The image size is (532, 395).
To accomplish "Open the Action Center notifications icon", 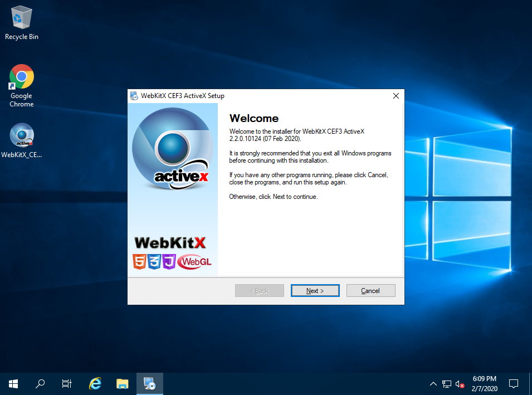I will click(x=514, y=384).
